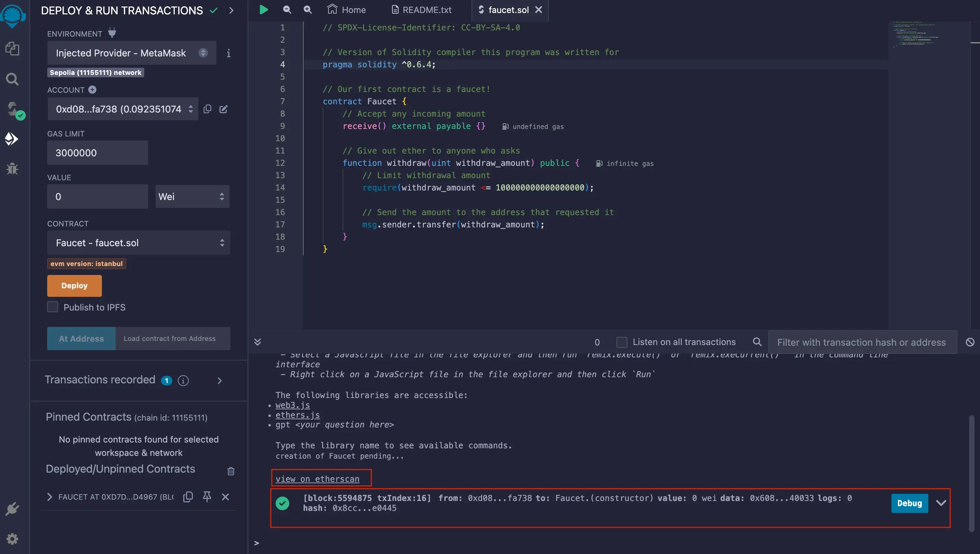Expand transaction details with the chevron
The image size is (980, 554).
[x=941, y=503]
